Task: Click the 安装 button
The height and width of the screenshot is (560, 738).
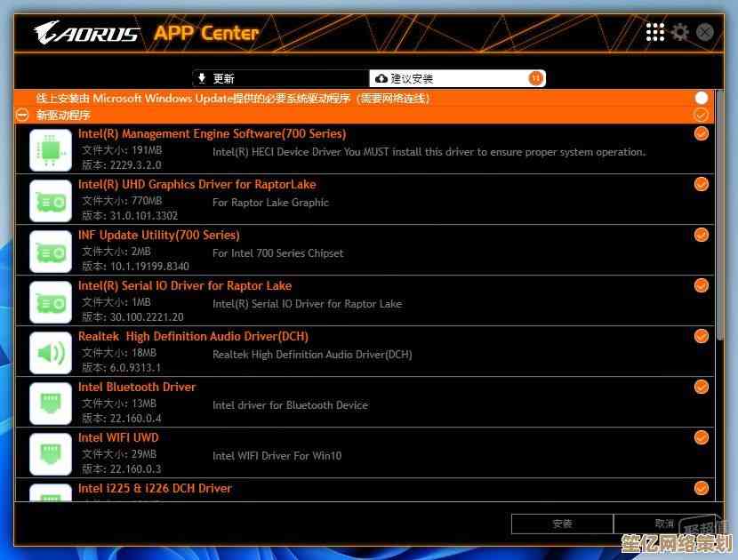Action: 562,524
